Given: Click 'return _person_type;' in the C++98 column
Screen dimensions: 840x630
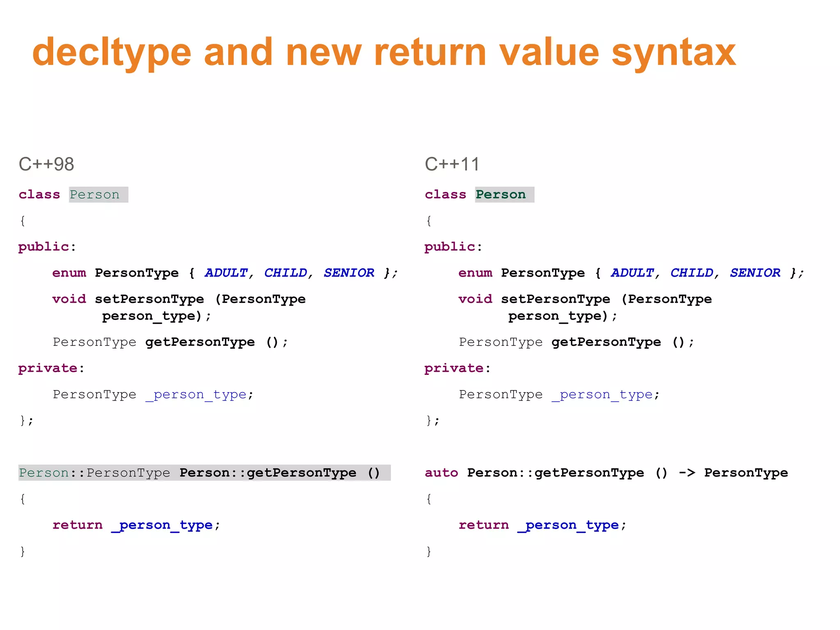Looking at the screenshot, I should pyautogui.click(x=136, y=525).
